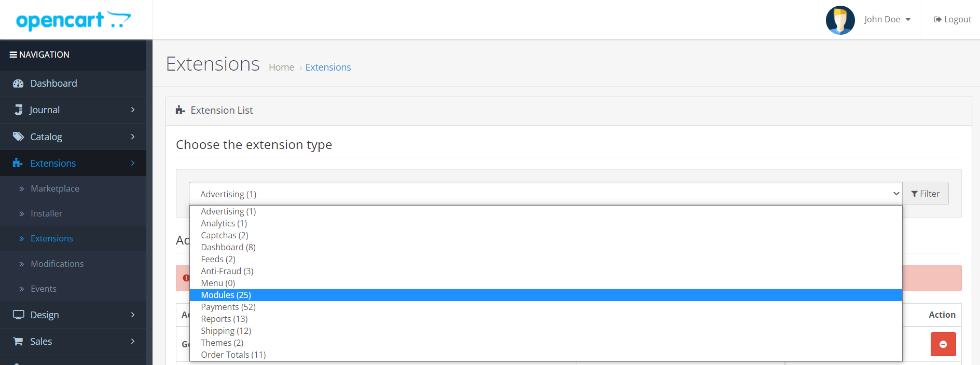Viewport: 980px width, 365px height.
Task: Click the Dashboard gauge icon in sidebar
Action: tap(18, 84)
